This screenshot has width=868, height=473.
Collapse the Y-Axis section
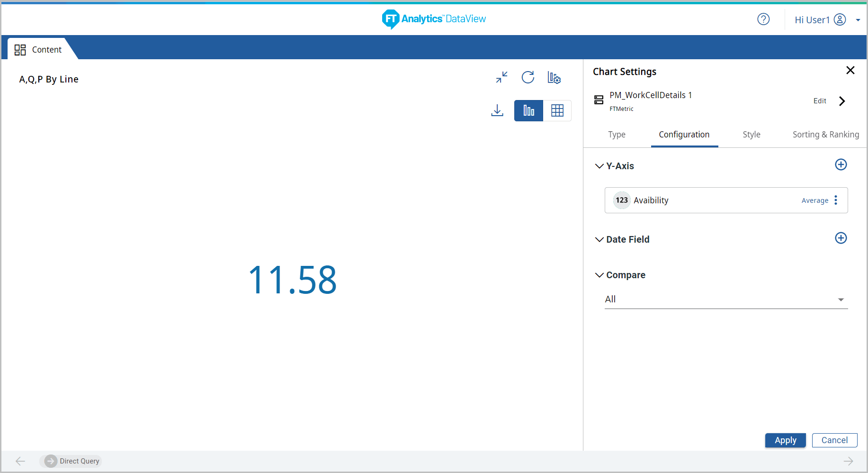click(x=599, y=166)
